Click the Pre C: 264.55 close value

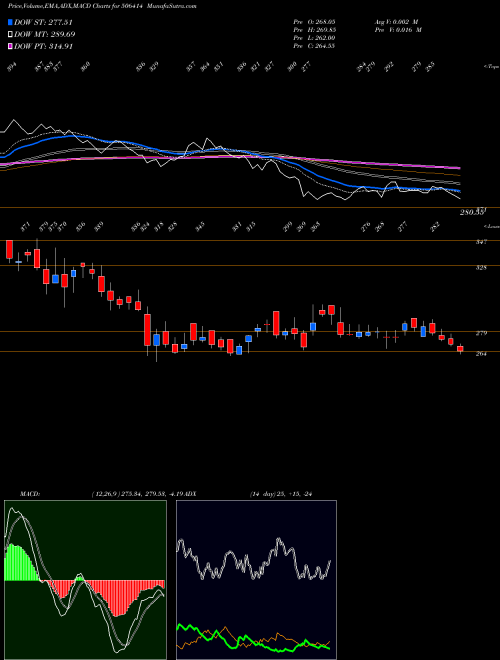click(314, 46)
